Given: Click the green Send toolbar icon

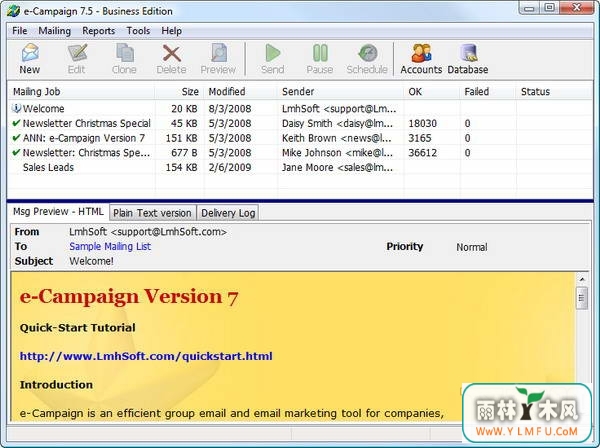Looking at the screenshot, I should point(273,59).
